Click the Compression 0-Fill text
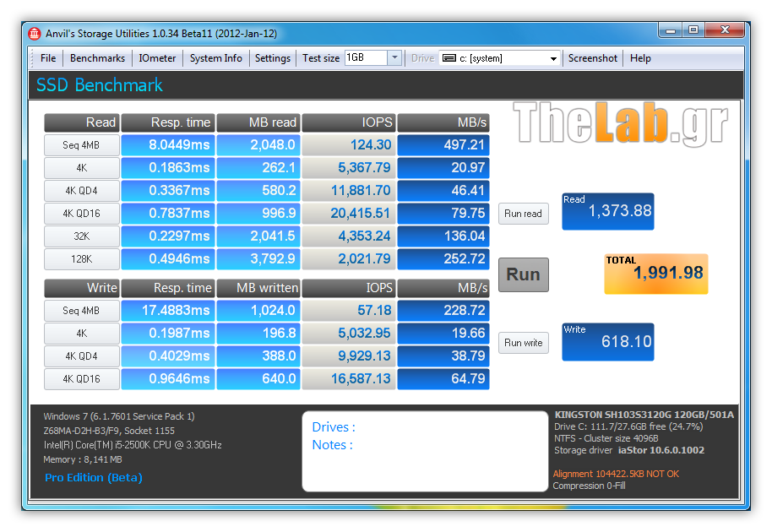The image size is (772, 532). click(x=589, y=486)
